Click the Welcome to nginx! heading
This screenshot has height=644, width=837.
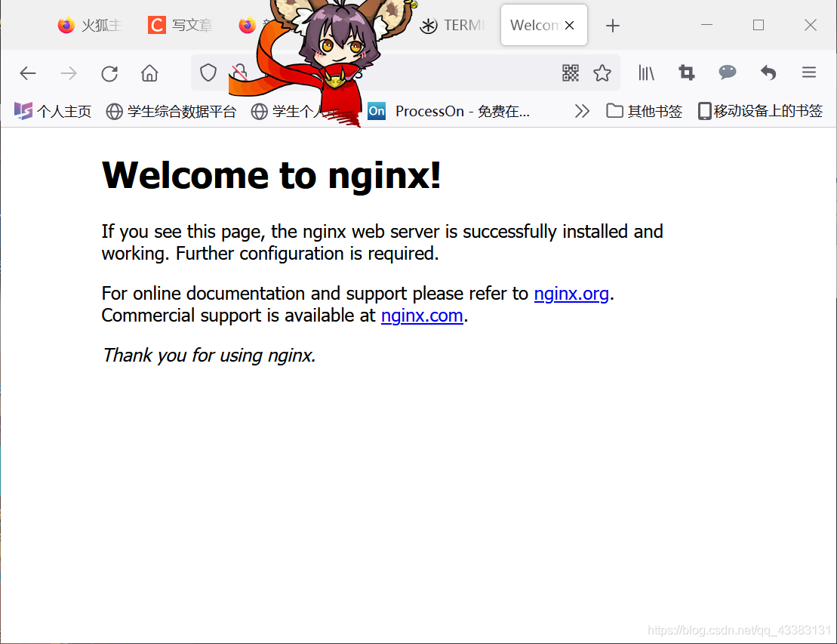click(271, 175)
